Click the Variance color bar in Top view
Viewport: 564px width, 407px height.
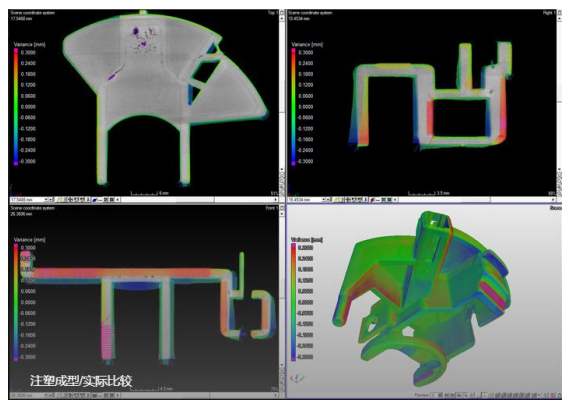click(x=16, y=107)
